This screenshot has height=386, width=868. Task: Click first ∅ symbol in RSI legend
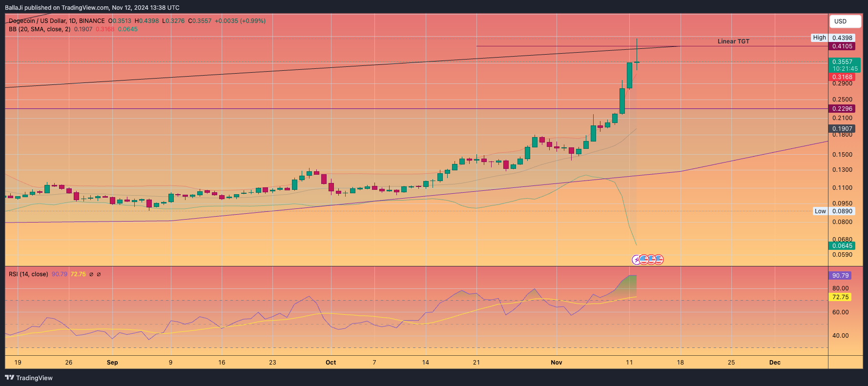pos(91,274)
